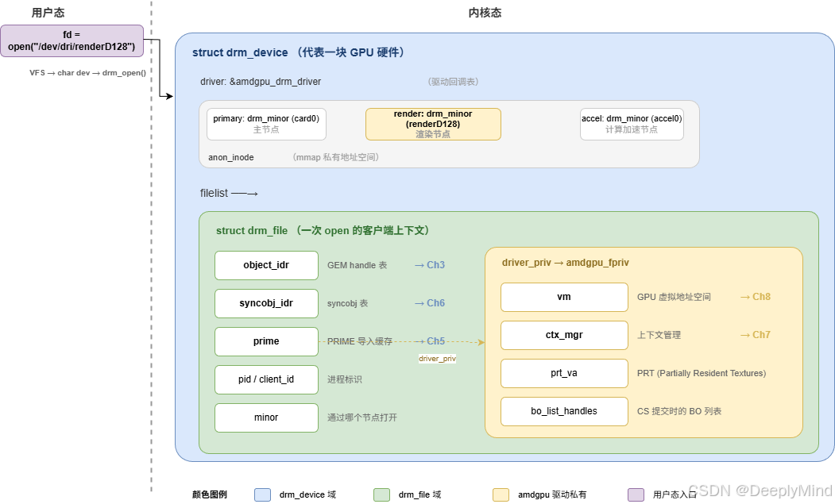Viewport: 835px width, 504px height.
Task: Click the GPU 虚拟地址空间 description
Action: (674, 297)
